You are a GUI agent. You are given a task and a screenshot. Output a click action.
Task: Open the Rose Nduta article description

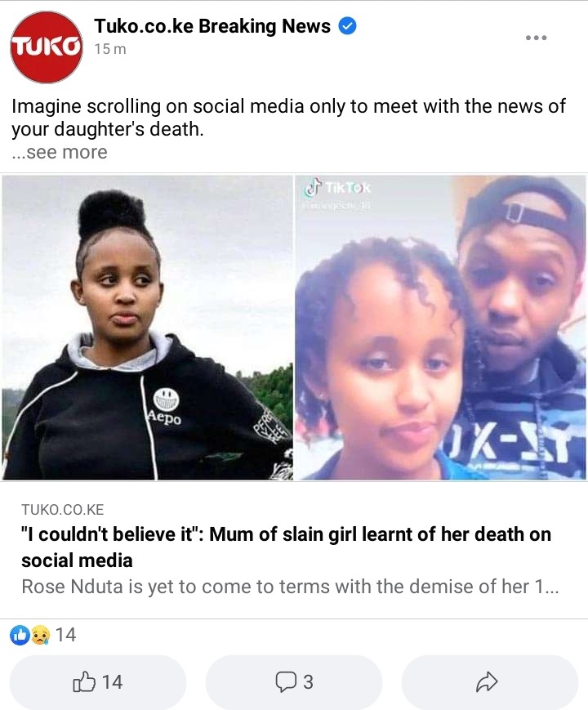click(x=290, y=587)
